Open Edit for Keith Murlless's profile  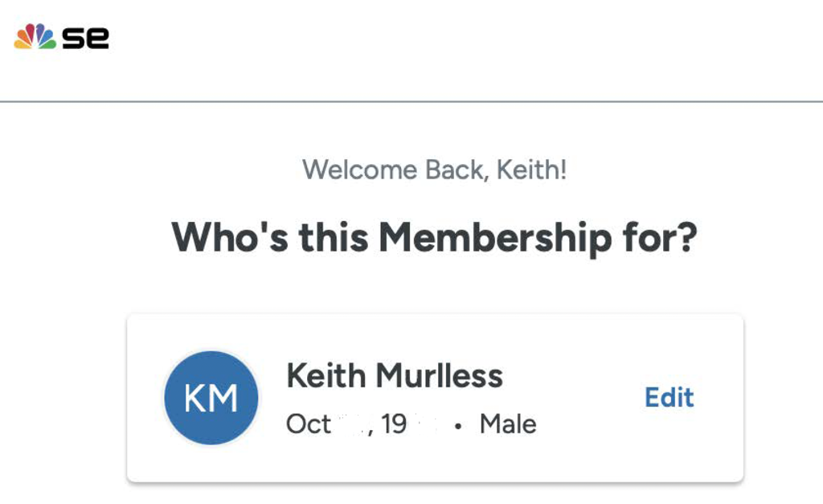point(669,397)
